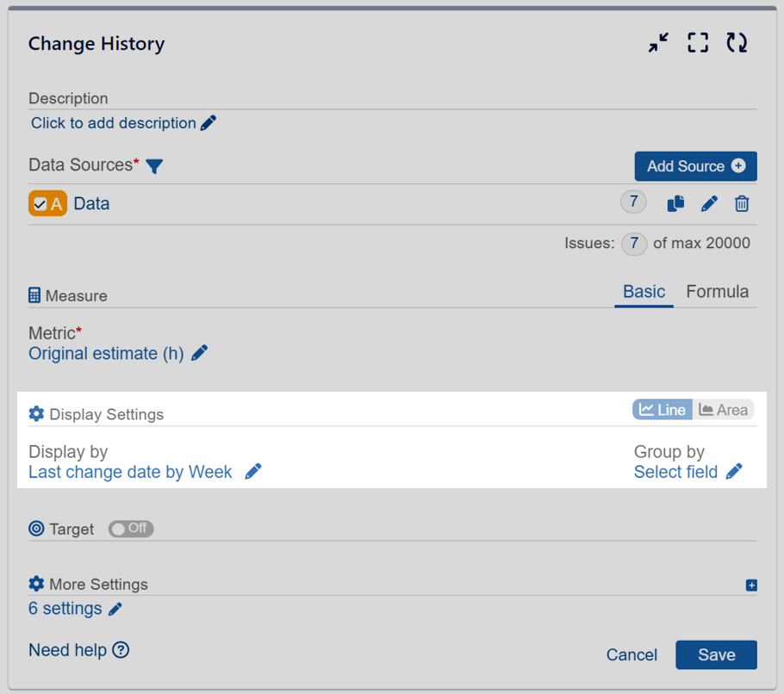784x694 pixels.
Task: Toggle the Target switch on
Action: 131,529
